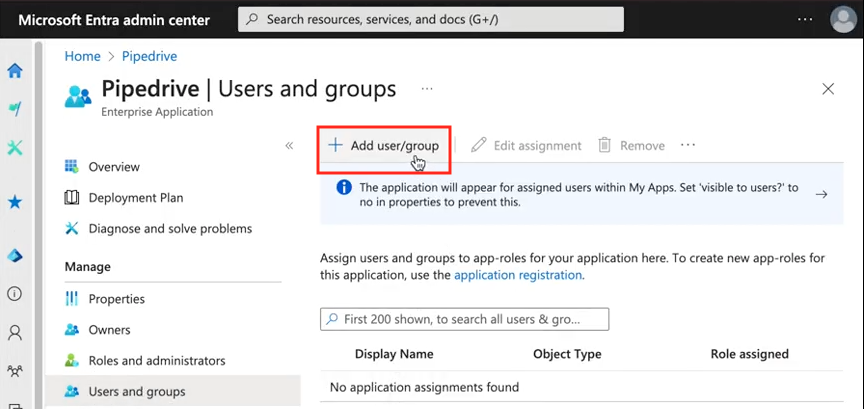The image size is (864, 409).
Task: Click the wrench tools icon in left rail
Action: (x=15, y=148)
